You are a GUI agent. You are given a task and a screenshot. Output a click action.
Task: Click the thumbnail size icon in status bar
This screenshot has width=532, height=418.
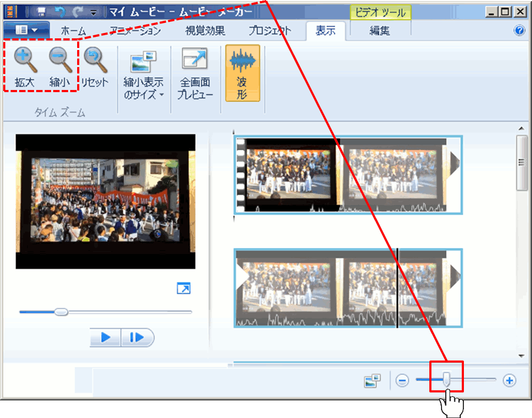[372, 380]
